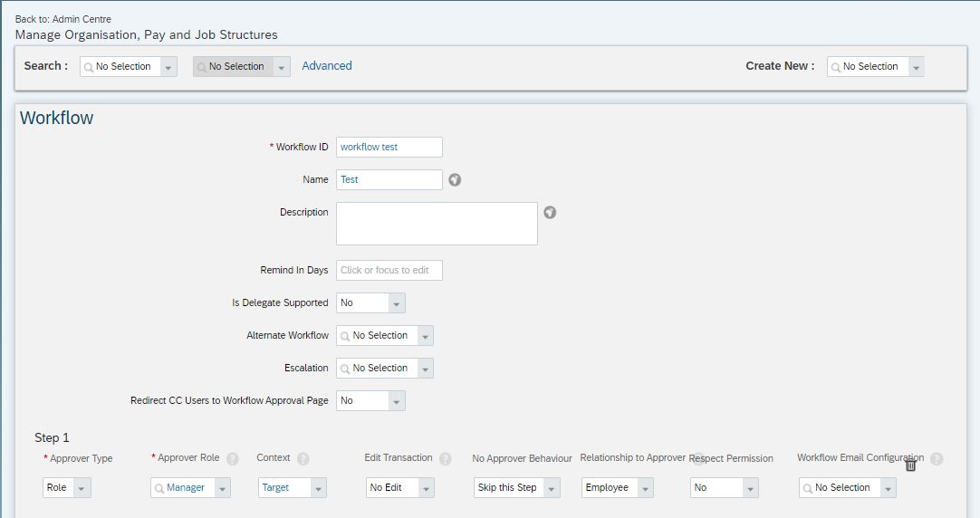This screenshot has width=980, height=518.
Task: Delete Step 1 with the trash icon
Action: pyautogui.click(x=910, y=465)
